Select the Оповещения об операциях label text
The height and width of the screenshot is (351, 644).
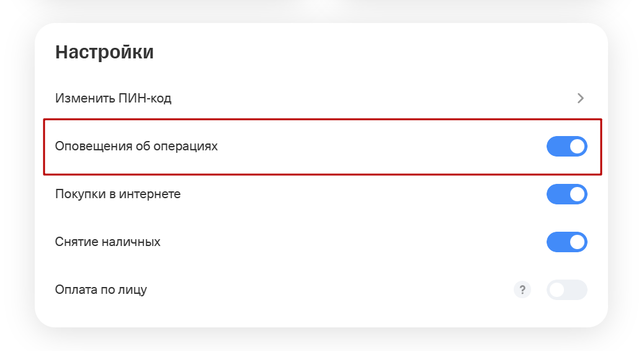tap(136, 147)
